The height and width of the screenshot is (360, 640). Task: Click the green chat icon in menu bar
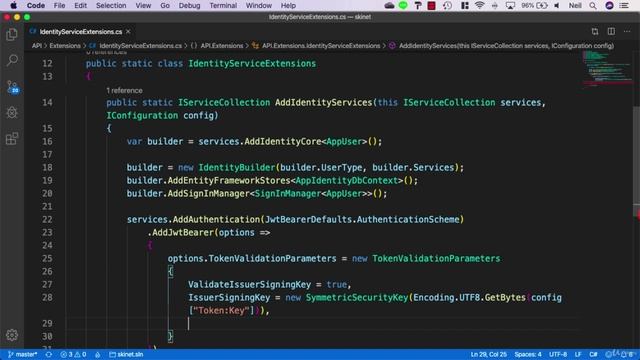click(403, 6)
